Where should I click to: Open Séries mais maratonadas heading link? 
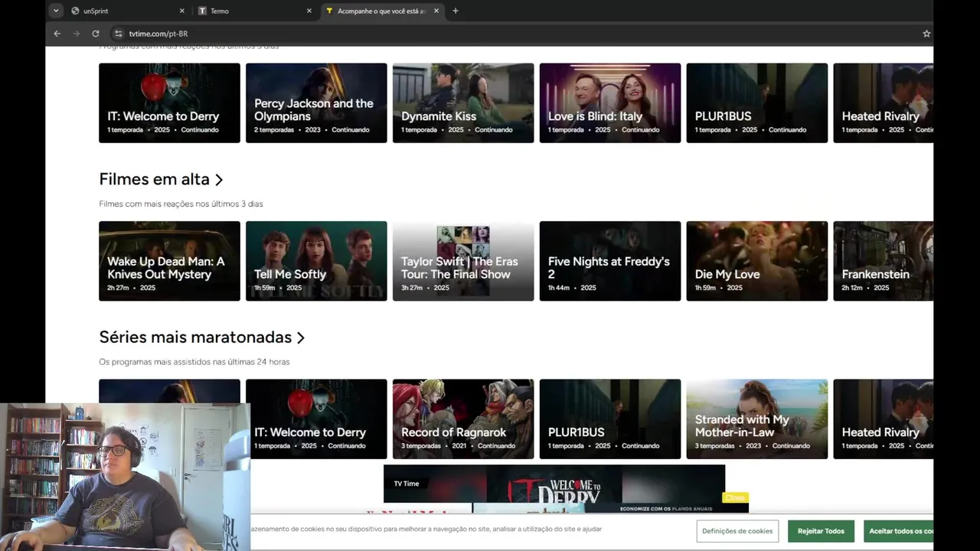(195, 337)
